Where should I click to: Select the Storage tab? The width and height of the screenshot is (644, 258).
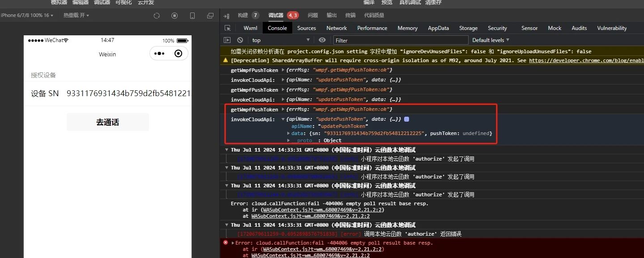469,28
